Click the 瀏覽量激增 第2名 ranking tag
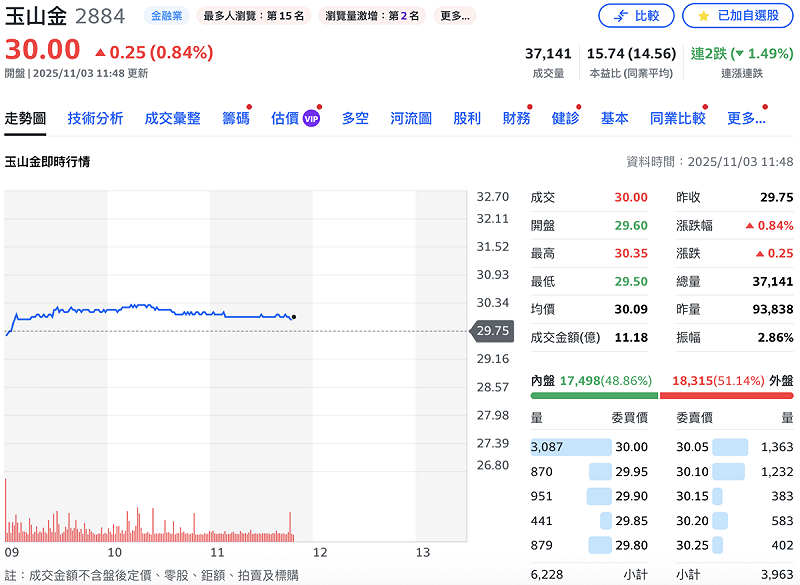Screen dimensions: 800x585 pyautogui.click(x=373, y=16)
